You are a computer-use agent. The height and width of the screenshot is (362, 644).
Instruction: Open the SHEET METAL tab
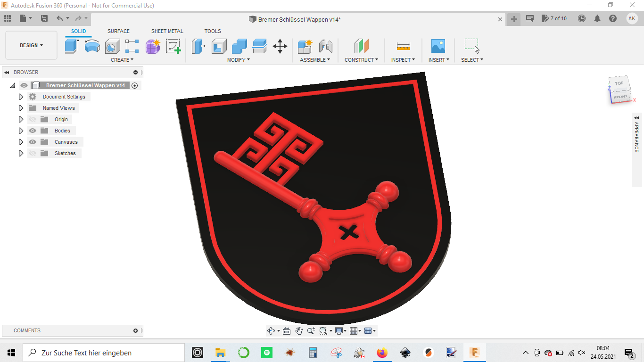tap(167, 31)
